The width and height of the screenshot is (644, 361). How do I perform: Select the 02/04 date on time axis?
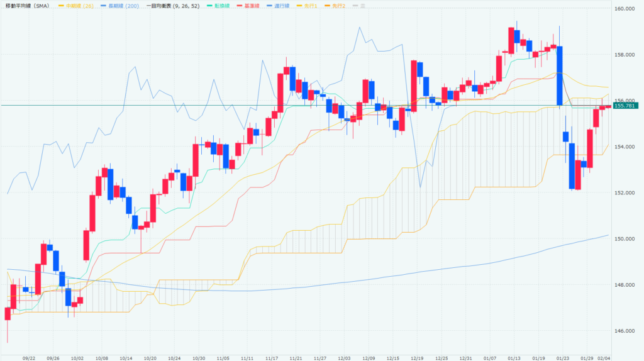[603, 357]
